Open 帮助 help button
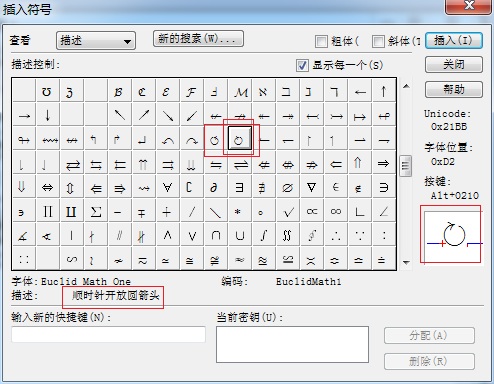The width and height of the screenshot is (494, 384). pyautogui.click(x=454, y=89)
